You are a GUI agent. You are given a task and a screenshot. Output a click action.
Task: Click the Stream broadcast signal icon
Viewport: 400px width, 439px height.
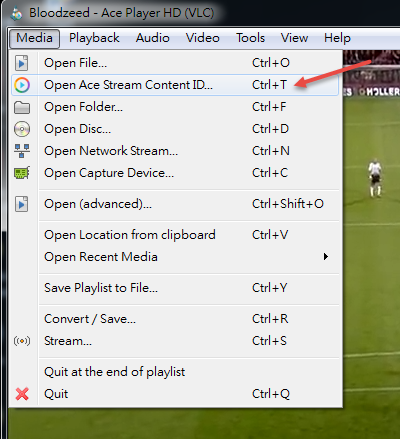[22, 341]
